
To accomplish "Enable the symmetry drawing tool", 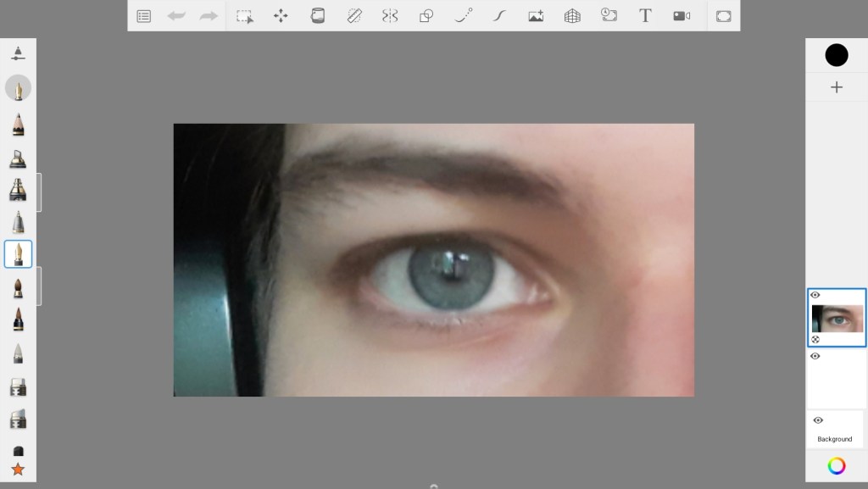I will [390, 16].
